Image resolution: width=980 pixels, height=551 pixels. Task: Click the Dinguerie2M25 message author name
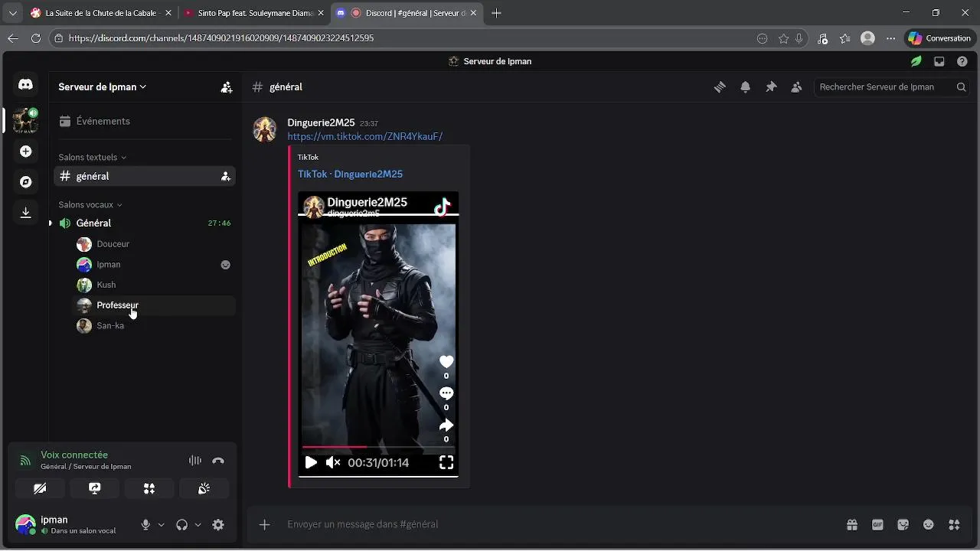[x=321, y=122]
